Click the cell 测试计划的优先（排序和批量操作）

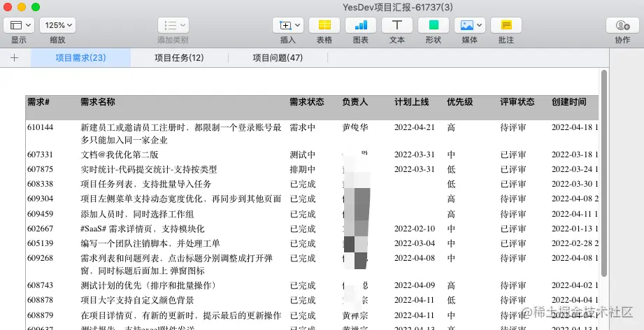(x=149, y=285)
